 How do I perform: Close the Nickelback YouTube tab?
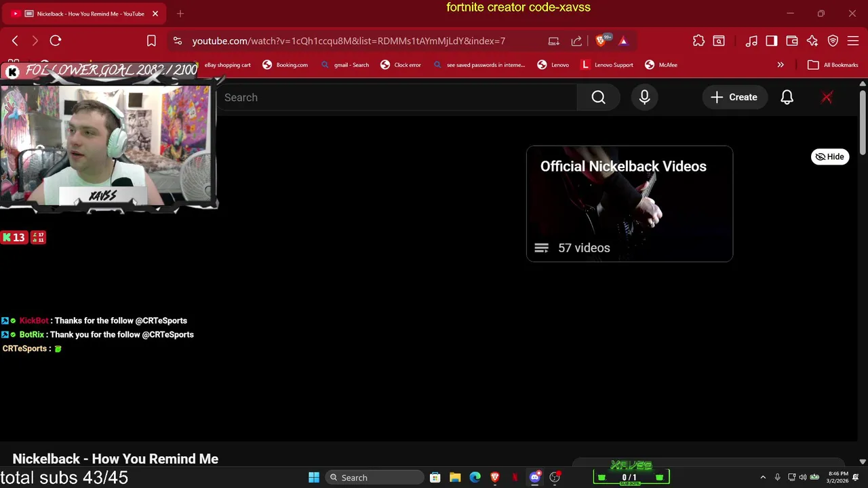[x=155, y=14]
